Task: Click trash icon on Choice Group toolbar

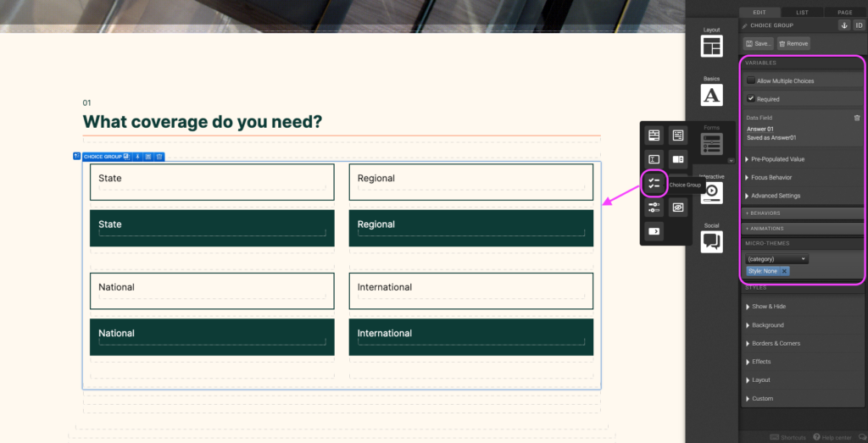Action: (x=159, y=157)
